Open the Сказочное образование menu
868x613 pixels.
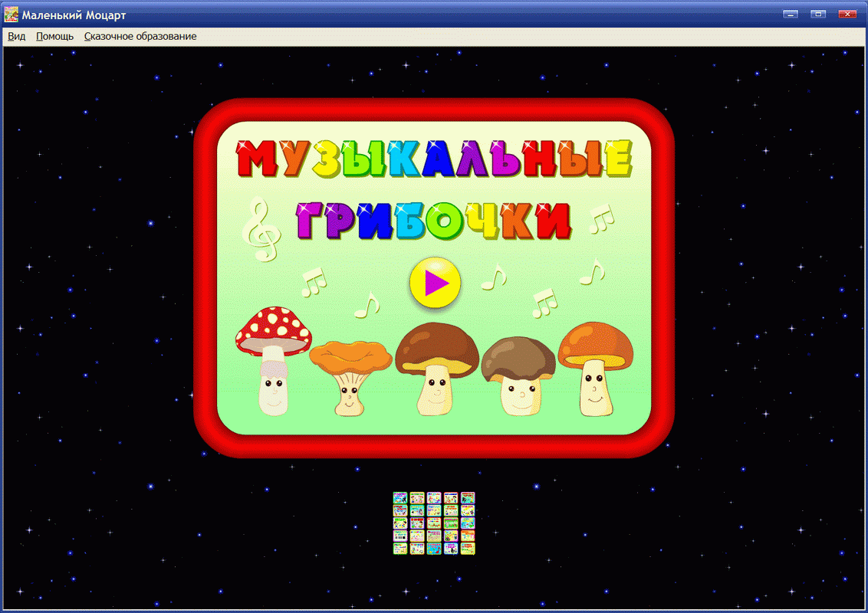[140, 37]
